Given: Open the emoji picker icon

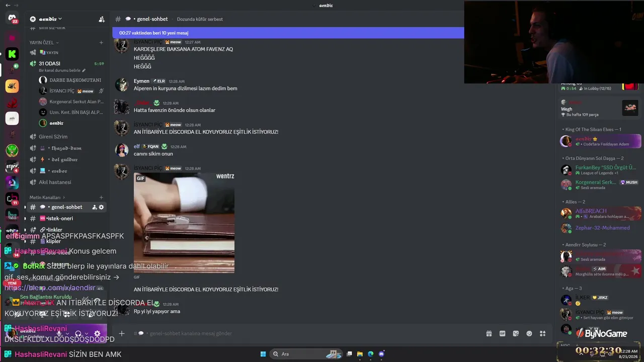Looking at the screenshot, I should 529,333.
